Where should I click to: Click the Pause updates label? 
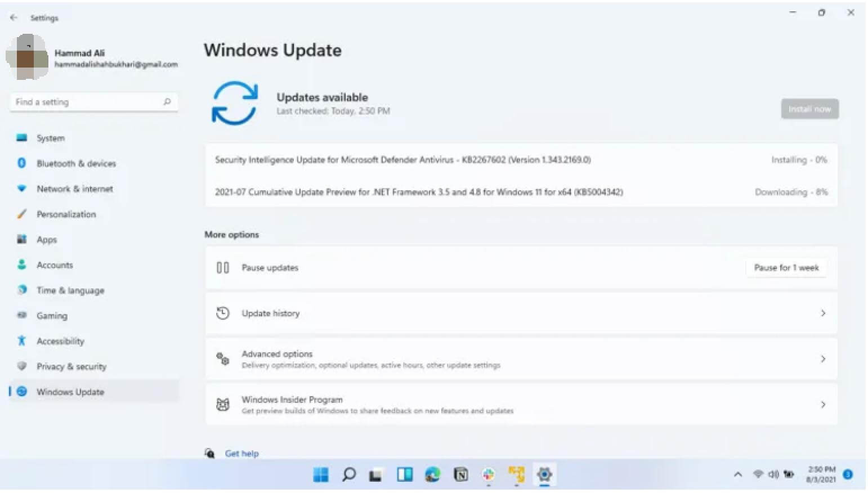(270, 268)
